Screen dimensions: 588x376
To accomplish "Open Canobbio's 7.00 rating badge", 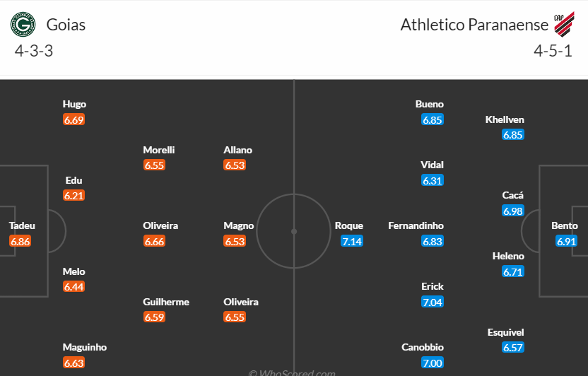I will point(433,363).
